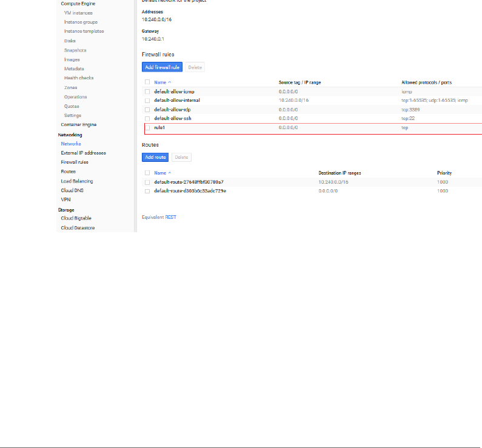Open Routes in the sidebar
This screenshot has height=448, width=482.
pyautogui.click(x=69, y=172)
